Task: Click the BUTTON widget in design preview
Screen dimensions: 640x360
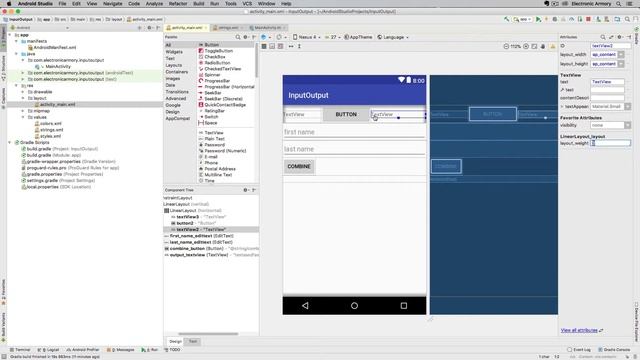Action: coord(346,114)
